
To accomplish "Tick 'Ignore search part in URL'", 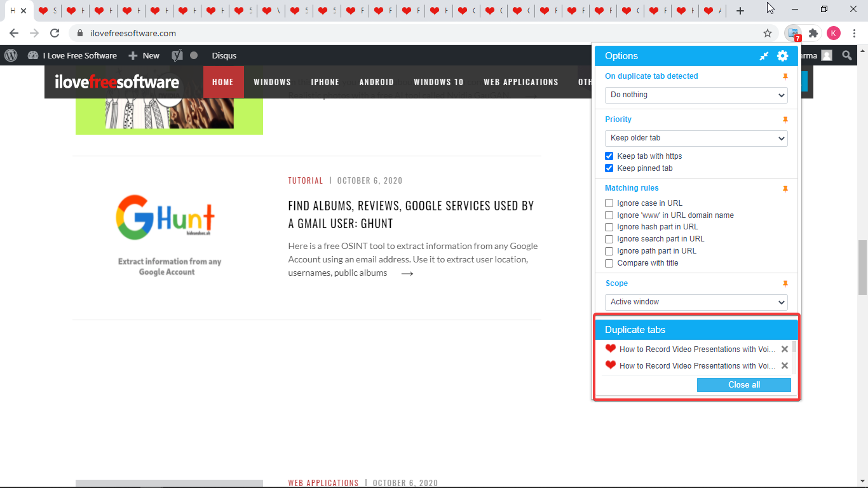I will coord(609,239).
